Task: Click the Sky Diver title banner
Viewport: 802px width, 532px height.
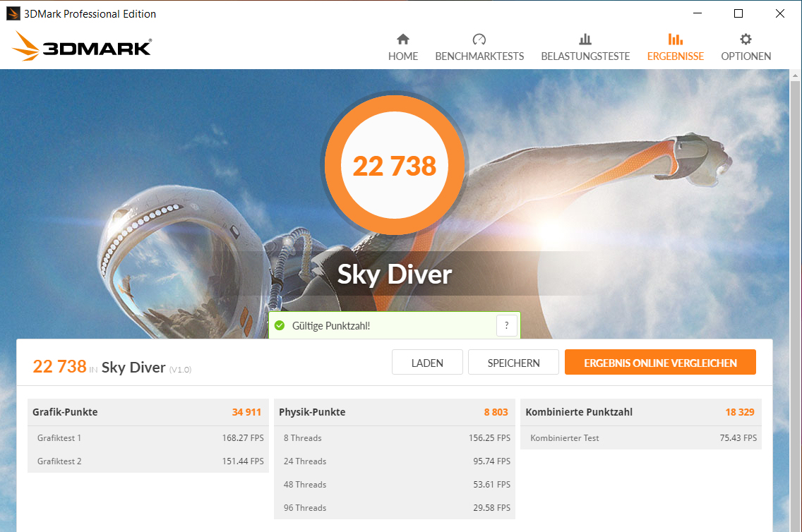Action: pos(395,274)
